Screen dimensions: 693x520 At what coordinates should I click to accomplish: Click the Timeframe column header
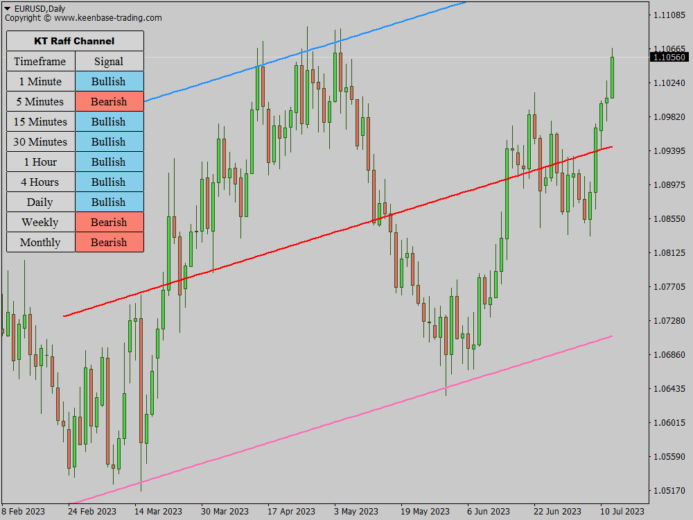point(41,61)
